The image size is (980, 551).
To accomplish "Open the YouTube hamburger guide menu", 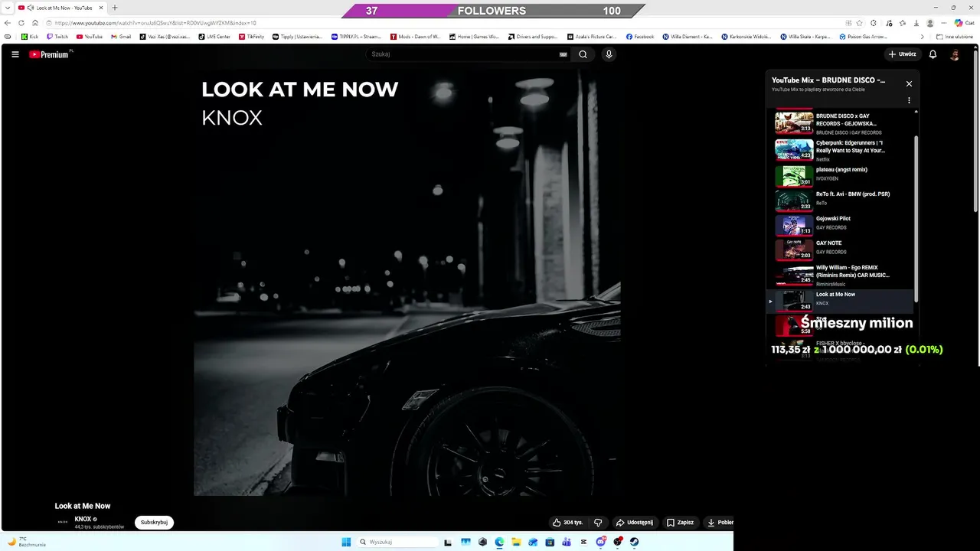I will pos(15,54).
